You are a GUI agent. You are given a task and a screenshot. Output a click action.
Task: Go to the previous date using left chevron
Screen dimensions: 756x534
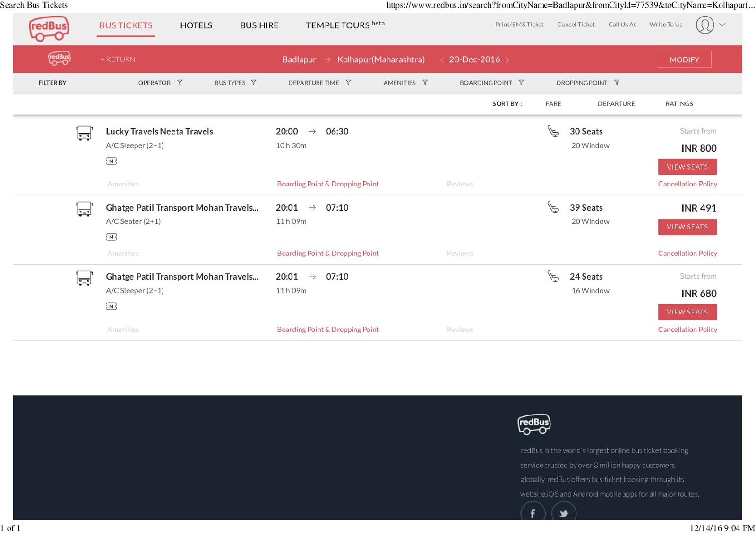click(x=442, y=60)
